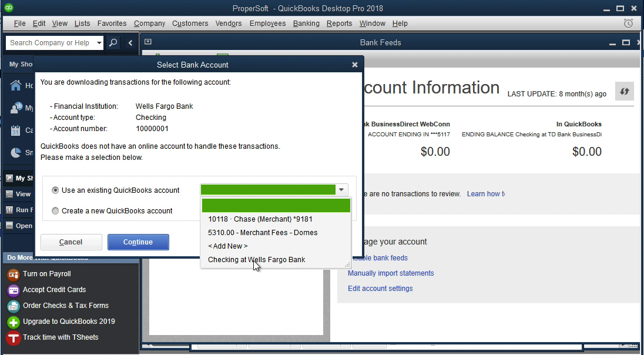
Task: Click the My Shortcuts icon
Action: [9, 178]
